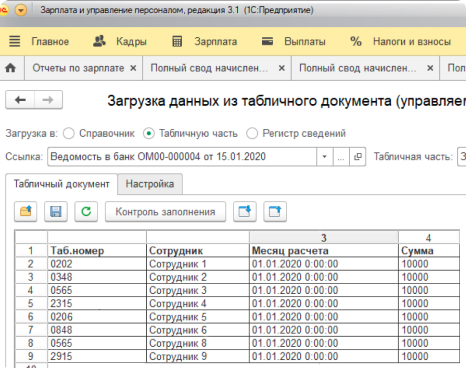The image size is (466, 368).
Task: Click the Контроль заполнения button
Action: (x=165, y=212)
